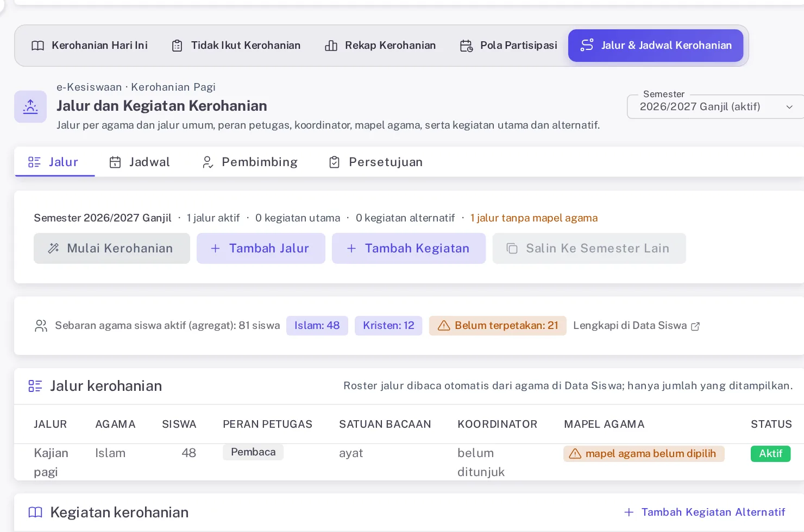Click the plus icon in Tambah Kegiatan
This screenshot has height=532, width=804.
pos(351,249)
